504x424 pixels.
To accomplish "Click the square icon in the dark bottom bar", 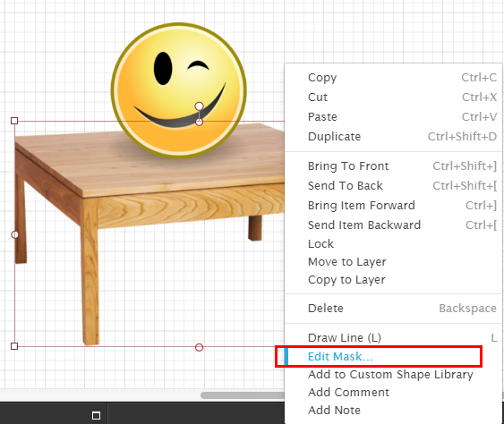I will pos(96,415).
